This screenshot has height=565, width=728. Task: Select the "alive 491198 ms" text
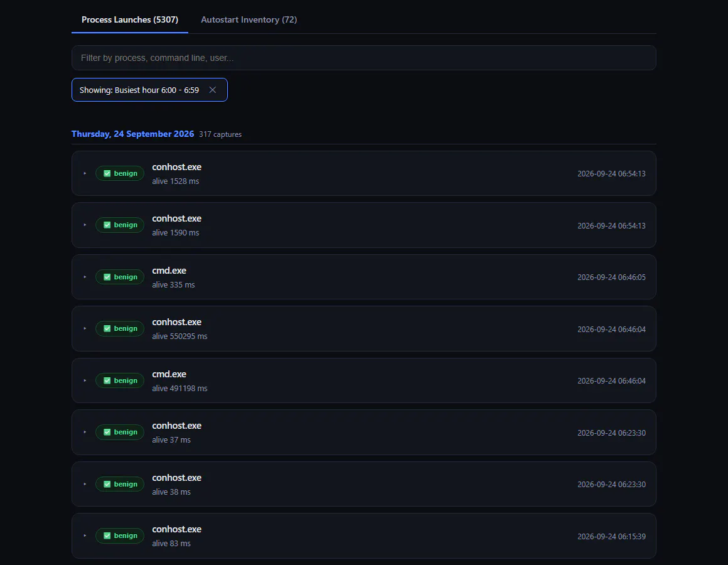[x=179, y=389]
